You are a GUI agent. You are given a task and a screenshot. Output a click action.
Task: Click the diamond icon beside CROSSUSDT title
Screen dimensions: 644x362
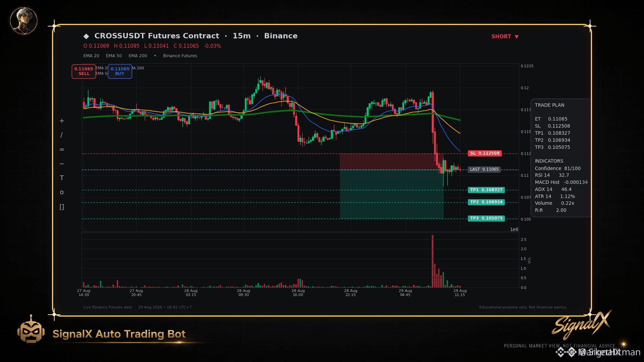pos(86,36)
